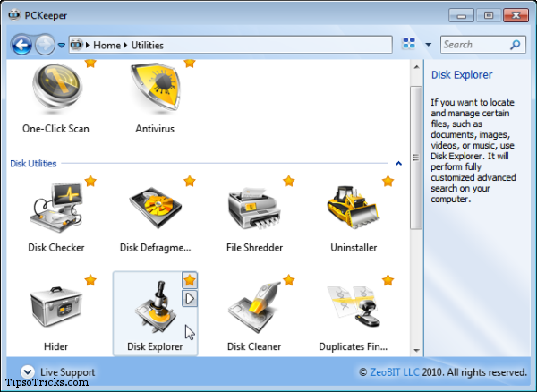Open the Hider safe icon
This screenshot has width=537, height=392.
tap(56, 307)
